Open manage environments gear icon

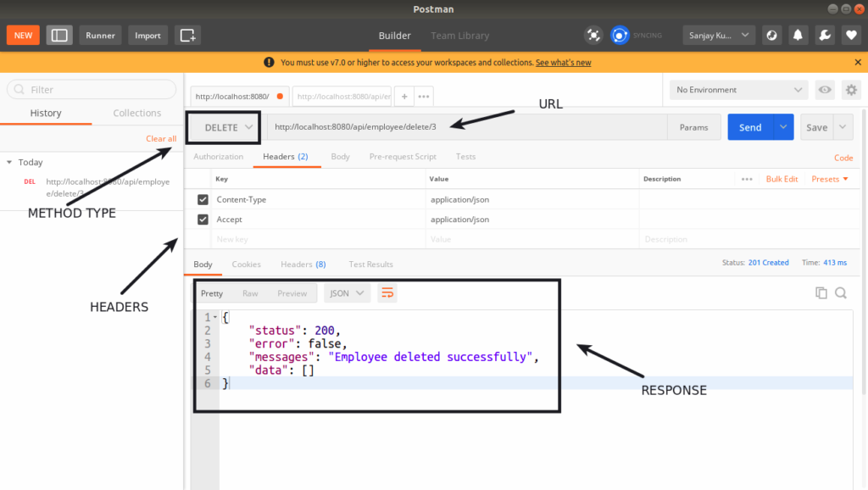tap(851, 90)
